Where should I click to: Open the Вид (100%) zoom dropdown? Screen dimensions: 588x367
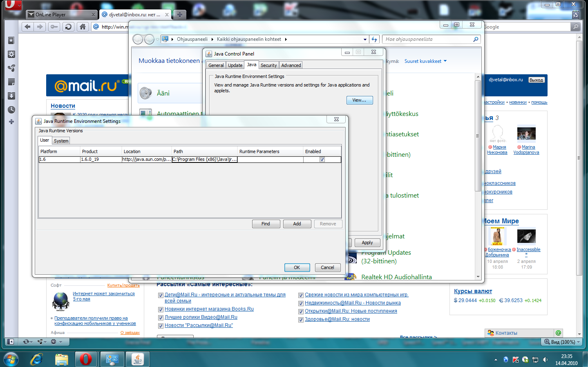coord(562,342)
